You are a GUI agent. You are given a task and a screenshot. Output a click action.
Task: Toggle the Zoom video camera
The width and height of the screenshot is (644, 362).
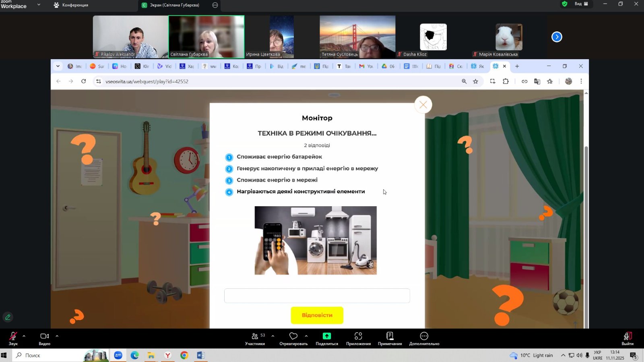pos(44,336)
